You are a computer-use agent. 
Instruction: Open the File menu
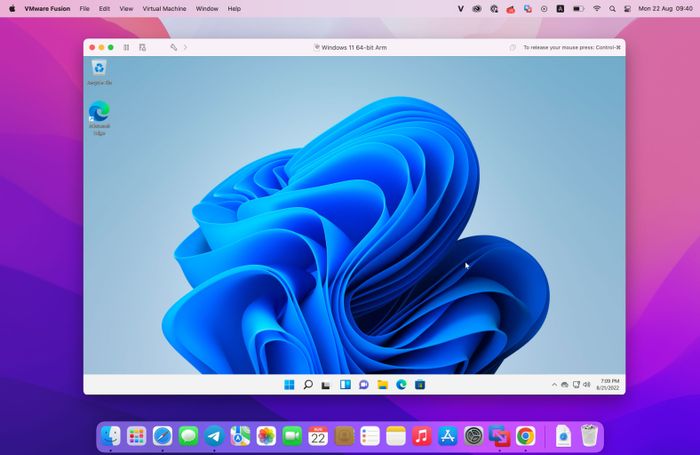tap(84, 8)
